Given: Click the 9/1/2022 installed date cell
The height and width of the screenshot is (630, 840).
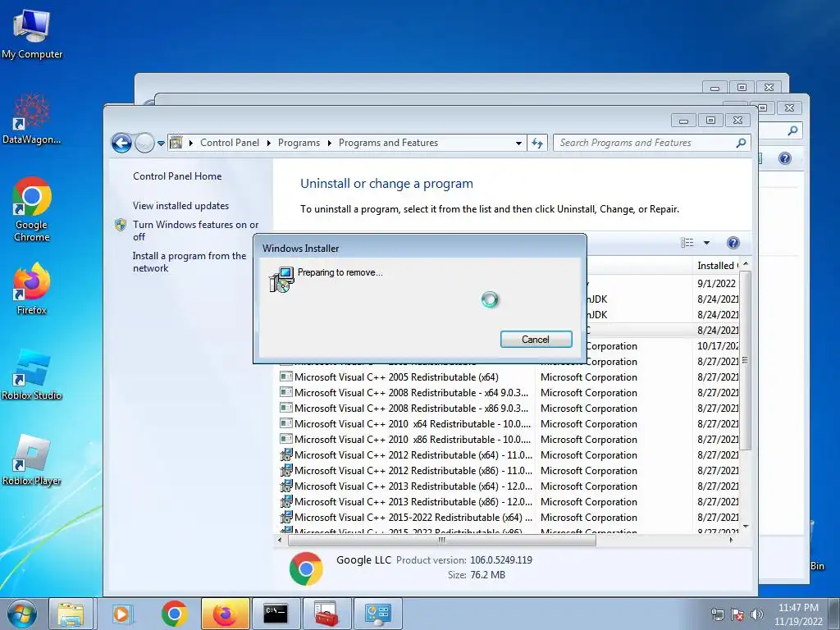Looking at the screenshot, I should pos(716,283).
